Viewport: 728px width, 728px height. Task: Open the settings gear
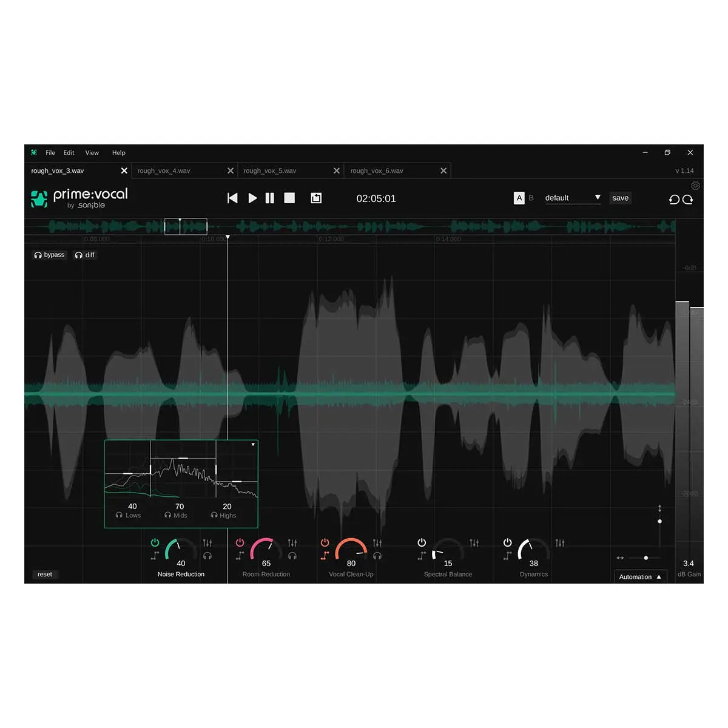695,186
